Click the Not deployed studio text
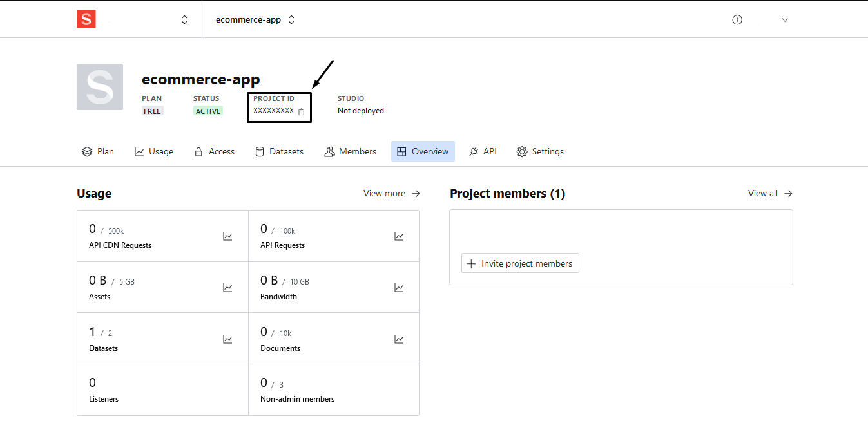Image resolution: width=868 pixels, height=421 pixels. [361, 111]
